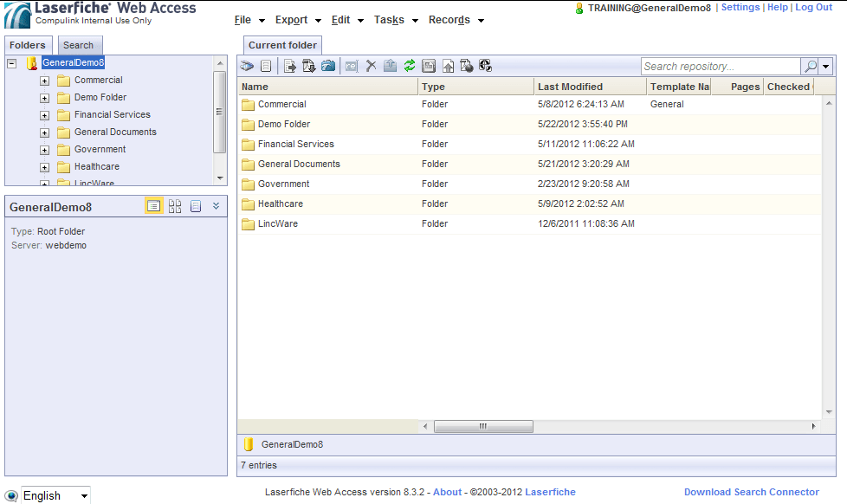This screenshot has width=847, height=504.
Task: Open the search options dropdown next to the search box
Action: tap(826, 65)
